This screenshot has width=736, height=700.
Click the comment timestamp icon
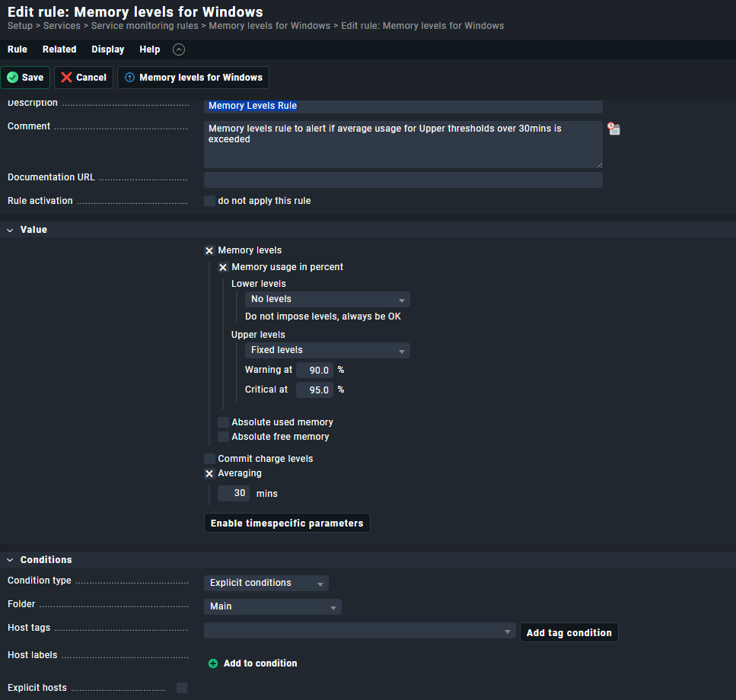pos(613,129)
